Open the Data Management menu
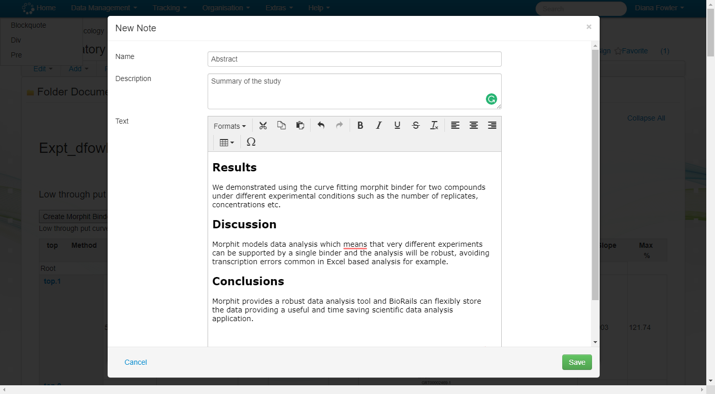The width and height of the screenshot is (715, 394). point(104,8)
